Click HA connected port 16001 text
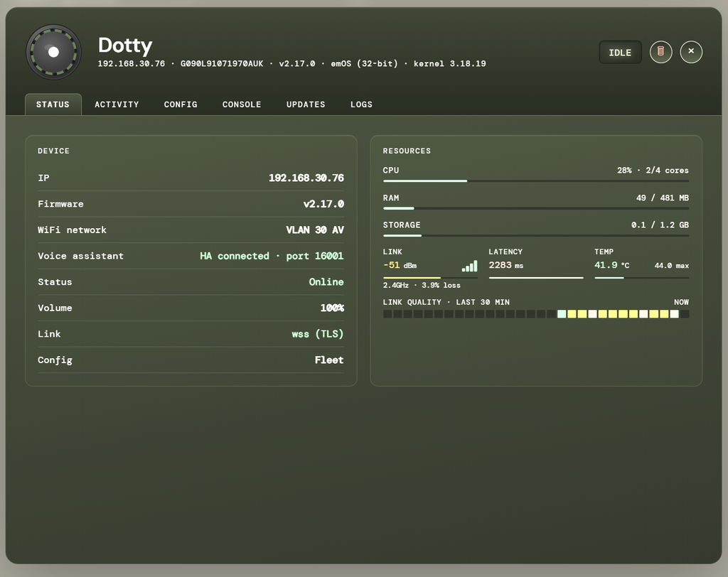728x577 pixels. coord(272,256)
